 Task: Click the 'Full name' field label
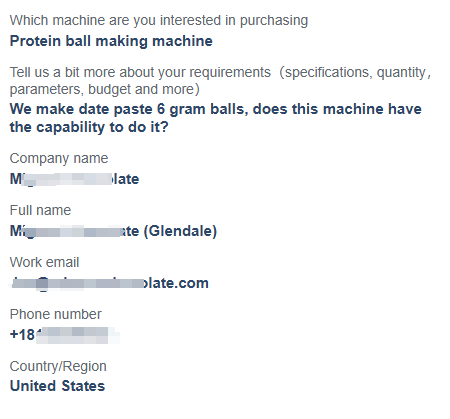click(x=40, y=210)
